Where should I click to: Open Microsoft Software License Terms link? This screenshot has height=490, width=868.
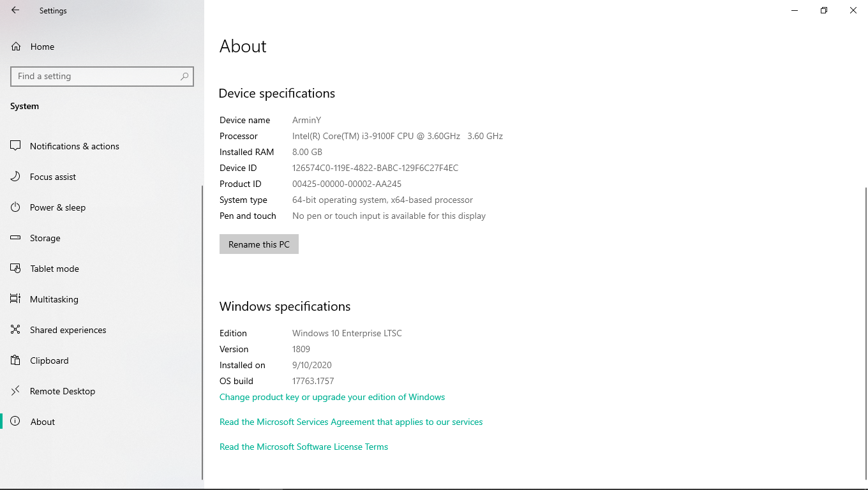point(303,447)
